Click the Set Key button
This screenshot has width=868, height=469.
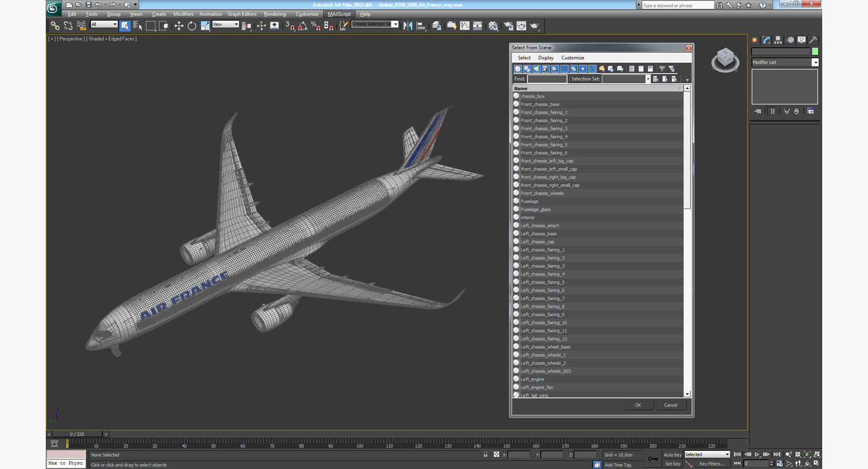(x=673, y=464)
